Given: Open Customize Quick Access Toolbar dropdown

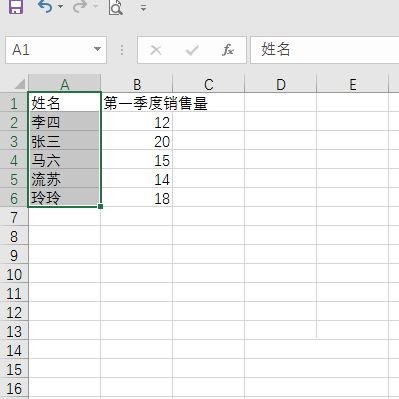Looking at the screenshot, I should [x=143, y=8].
